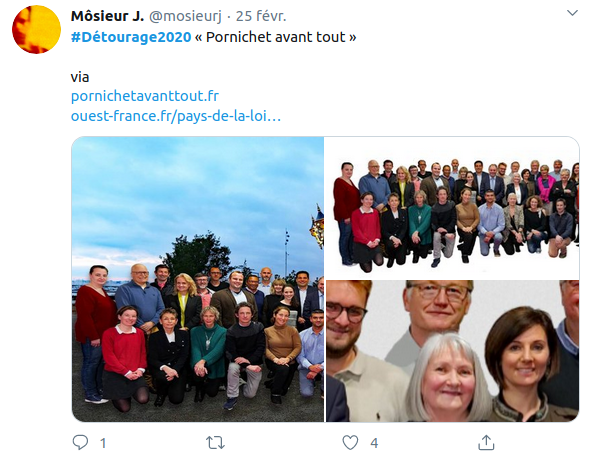Open the #Détourage2020 hashtag

[x=131, y=37]
